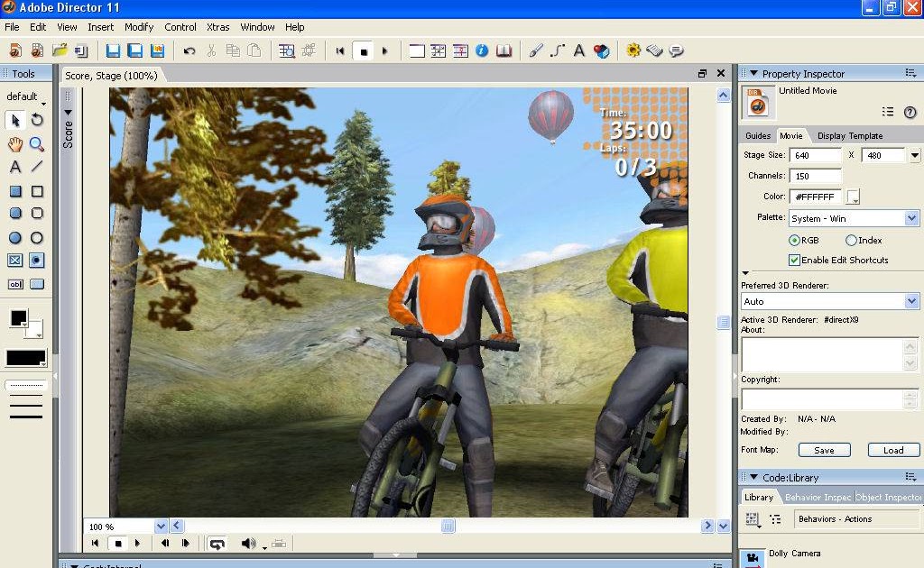Open Property Inspector panel options menu
924x568 pixels.
pyautogui.click(x=911, y=73)
